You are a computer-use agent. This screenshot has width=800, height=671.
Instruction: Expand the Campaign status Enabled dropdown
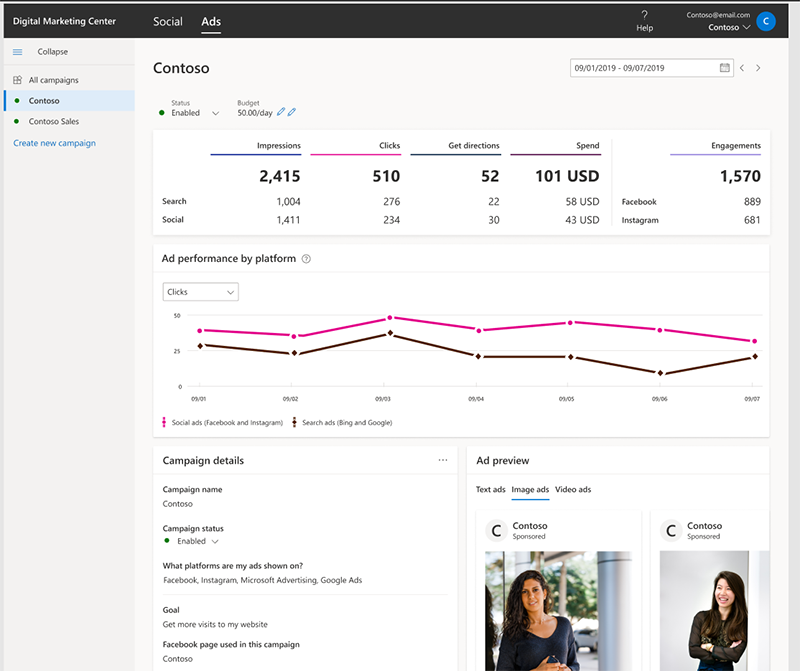(215, 541)
